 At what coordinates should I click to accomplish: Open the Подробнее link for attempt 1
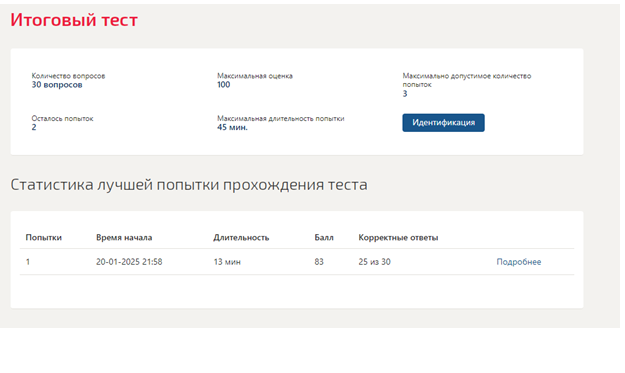(519, 262)
